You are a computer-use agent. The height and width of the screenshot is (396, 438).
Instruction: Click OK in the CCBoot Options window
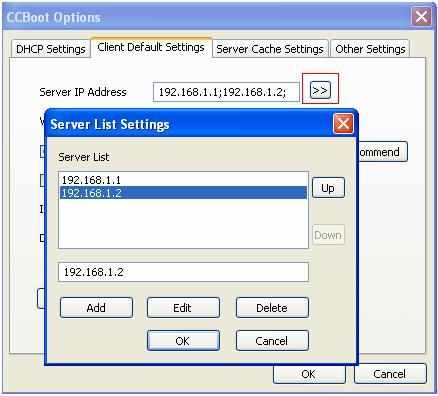(309, 374)
